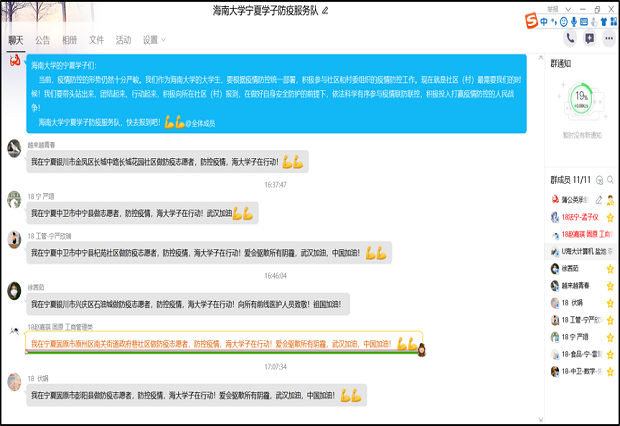Click the Sogou S logo icon
The height and width of the screenshot is (426, 620).
[531, 20]
